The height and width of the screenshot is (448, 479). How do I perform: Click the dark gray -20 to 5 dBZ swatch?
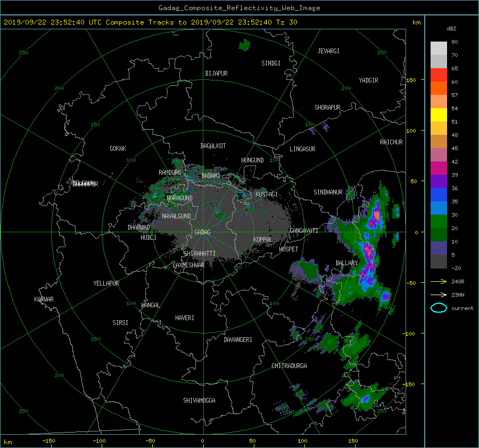pos(439,262)
